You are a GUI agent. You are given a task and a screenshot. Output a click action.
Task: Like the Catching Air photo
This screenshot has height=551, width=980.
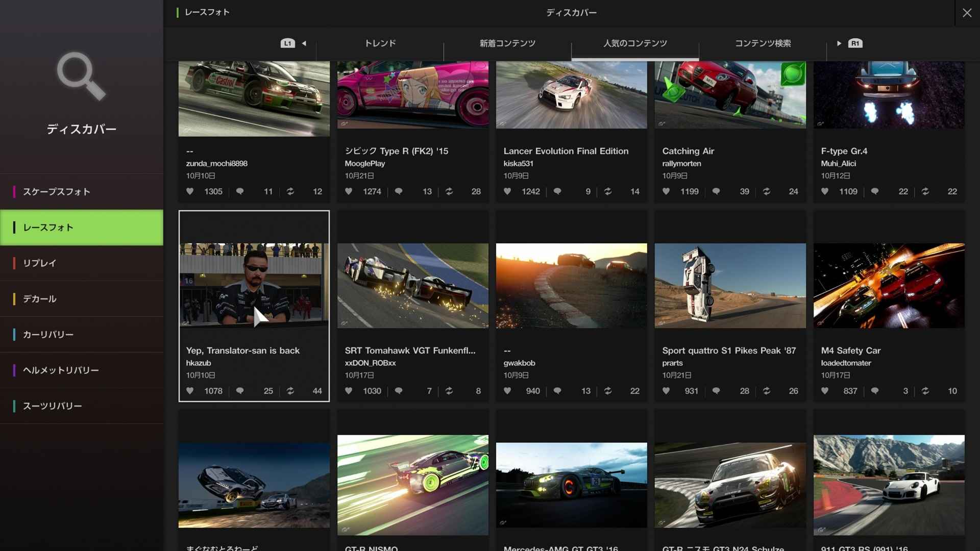(x=666, y=191)
